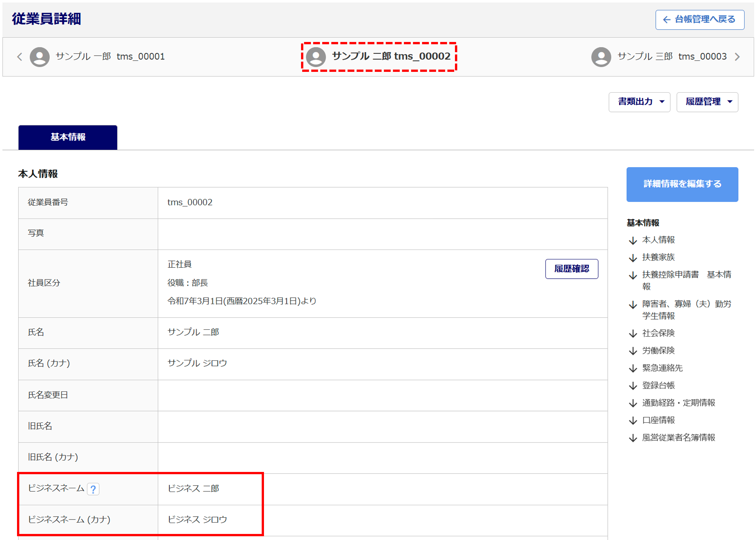Viewport: 756px width, 540px height.
Task: Jump to 口座情報 section link
Action: click(x=658, y=420)
